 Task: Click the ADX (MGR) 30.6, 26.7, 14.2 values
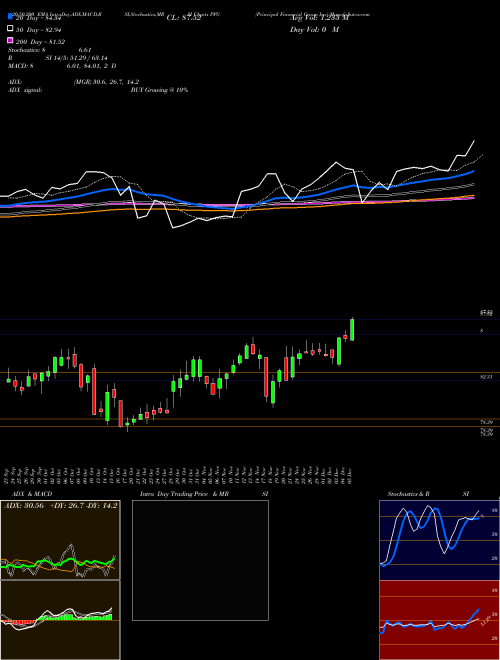(106, 82)
